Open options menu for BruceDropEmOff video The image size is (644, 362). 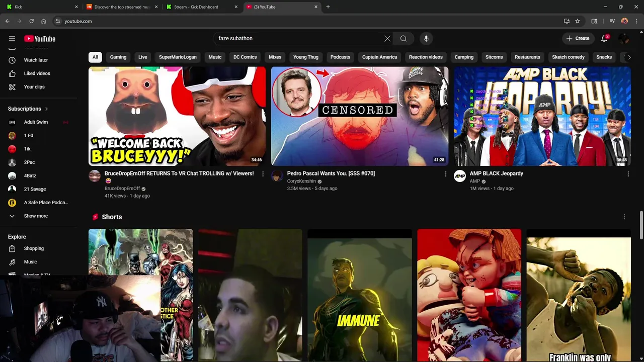263,174
